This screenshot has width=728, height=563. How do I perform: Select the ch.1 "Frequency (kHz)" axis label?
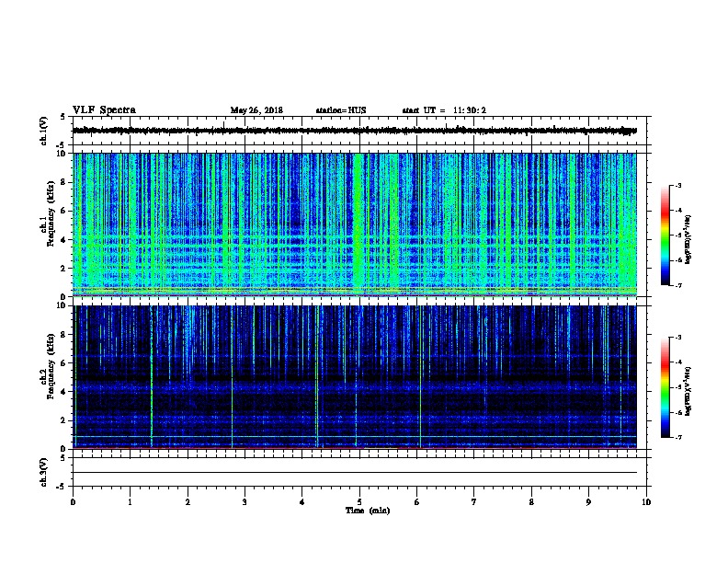pos(51,214)
